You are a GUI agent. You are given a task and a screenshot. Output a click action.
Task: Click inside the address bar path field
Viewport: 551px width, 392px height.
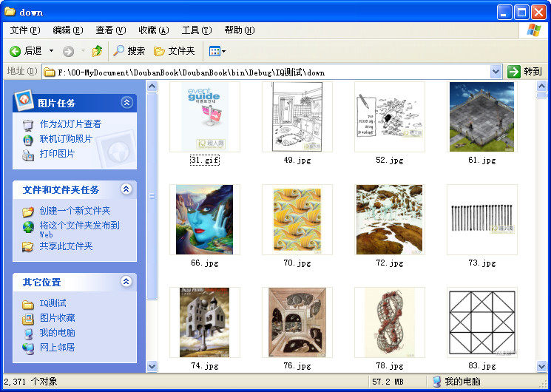(267, 72)
